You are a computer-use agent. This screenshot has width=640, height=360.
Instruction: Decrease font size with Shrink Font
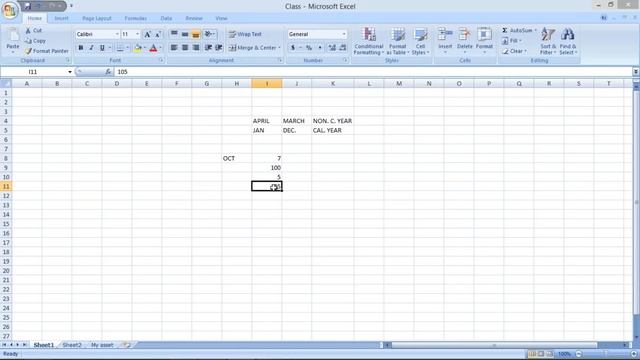click(158, 34)
